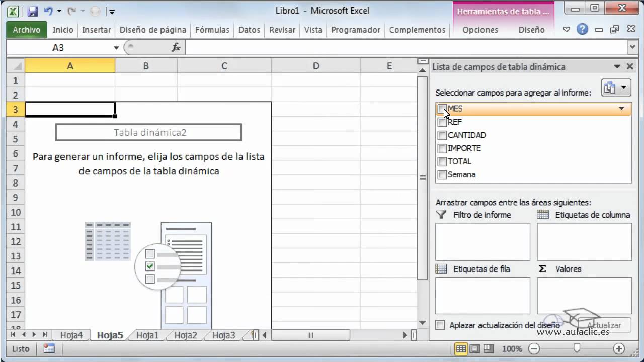Click the Etiquetas de columna drop area

pyautogui.click(x=584, y=242)
